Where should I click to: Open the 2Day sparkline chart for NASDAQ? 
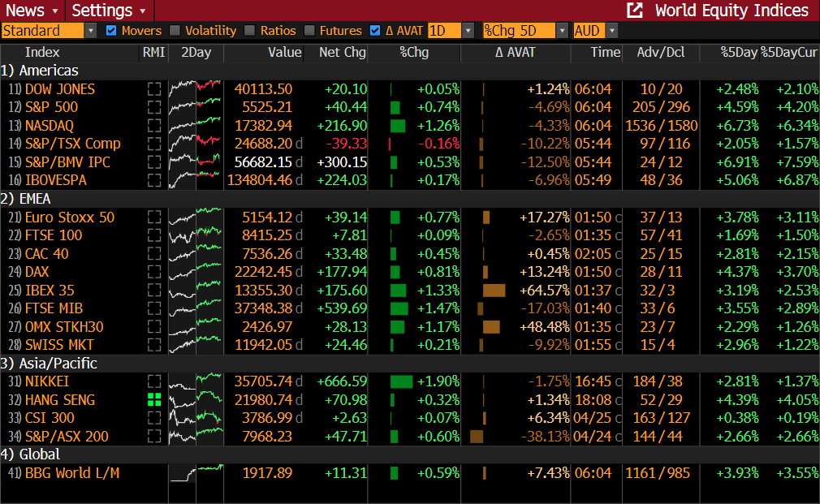coord(195,126)
